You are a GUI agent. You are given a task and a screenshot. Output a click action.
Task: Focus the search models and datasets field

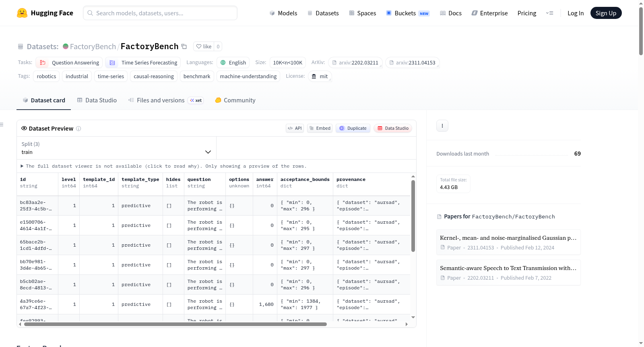160,13
